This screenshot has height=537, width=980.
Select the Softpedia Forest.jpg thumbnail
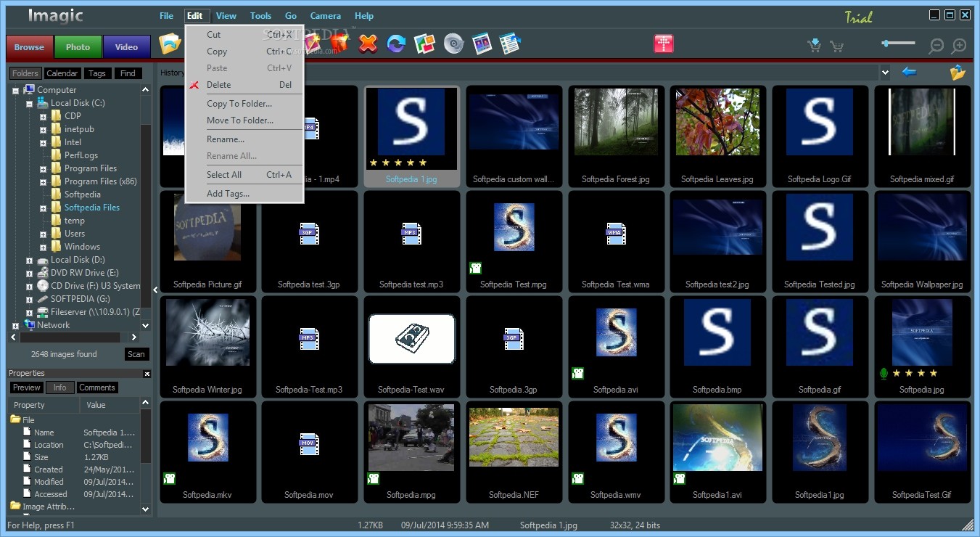pos(616,136)
